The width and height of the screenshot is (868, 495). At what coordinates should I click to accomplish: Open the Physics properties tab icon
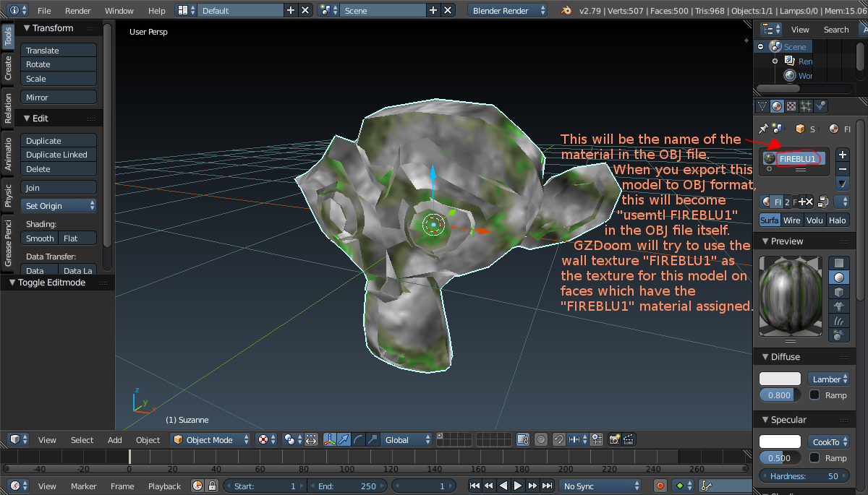click(820, 106)
